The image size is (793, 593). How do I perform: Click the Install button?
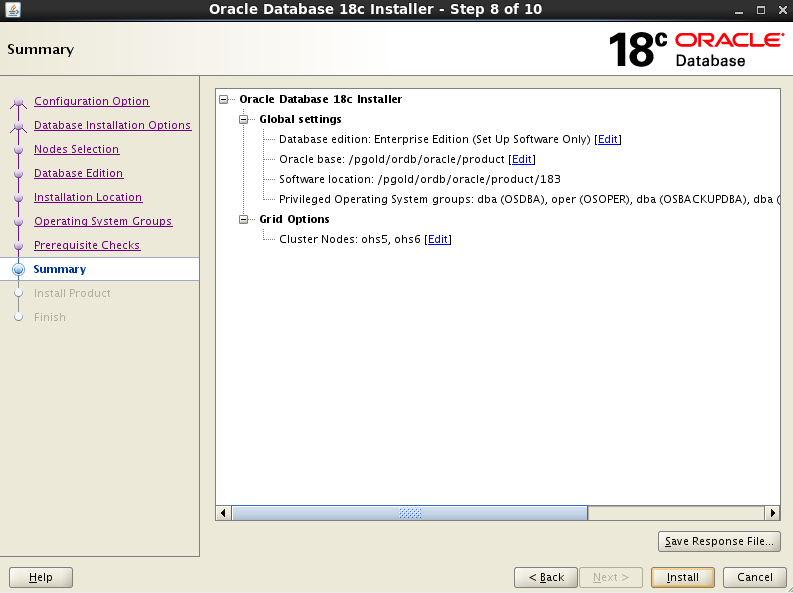[x=683, y=577]
